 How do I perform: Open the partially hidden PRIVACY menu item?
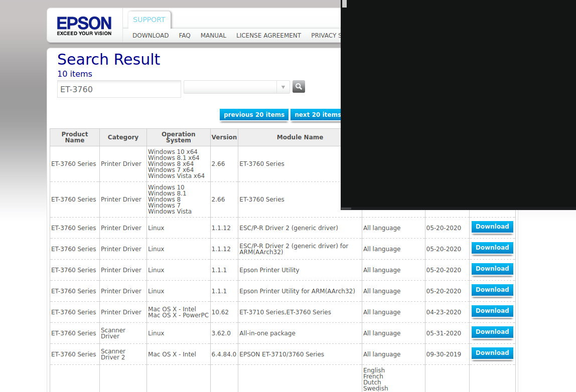click(x=326, y=36)
